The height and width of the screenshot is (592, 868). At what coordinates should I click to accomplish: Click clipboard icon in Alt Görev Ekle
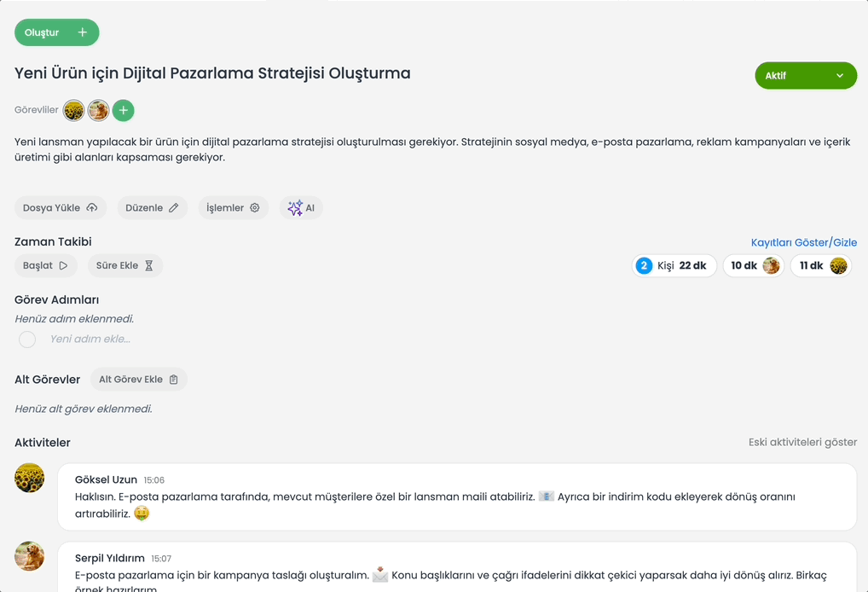(174, 380)
